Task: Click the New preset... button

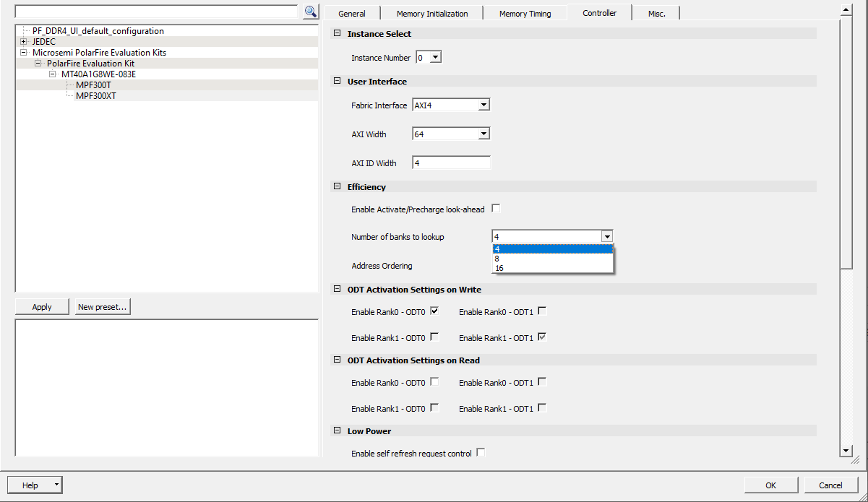Action: pyautogui.click(x=103, y=307)
